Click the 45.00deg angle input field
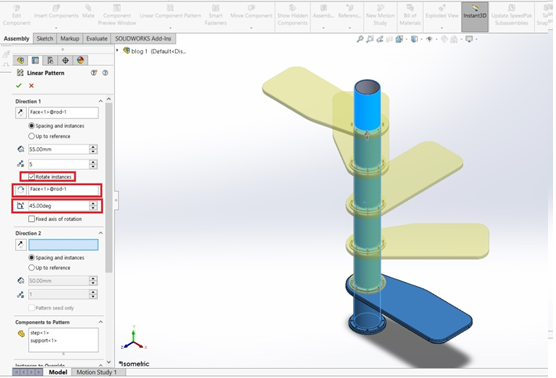The height and width of the screenshot is (378, 556). coord(59,206)
